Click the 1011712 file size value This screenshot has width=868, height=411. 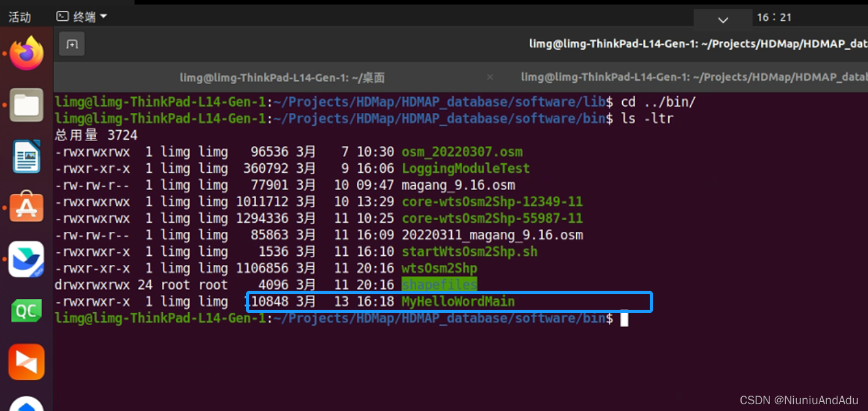[262, 202]
